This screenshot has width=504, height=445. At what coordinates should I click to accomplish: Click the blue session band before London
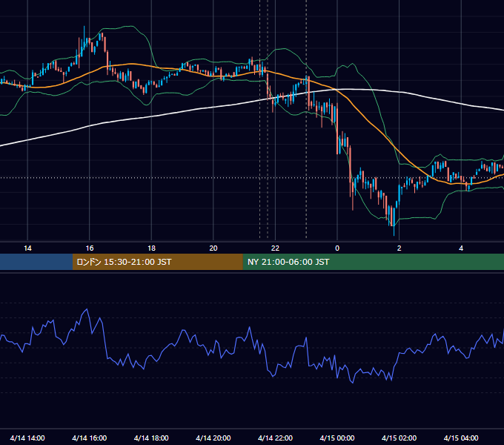[x=36, y=262]
